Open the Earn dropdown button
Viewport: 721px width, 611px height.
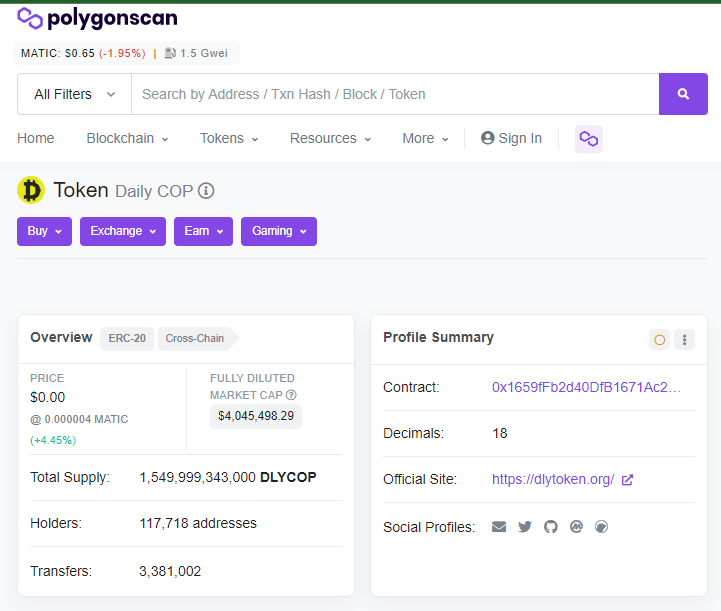203,231
